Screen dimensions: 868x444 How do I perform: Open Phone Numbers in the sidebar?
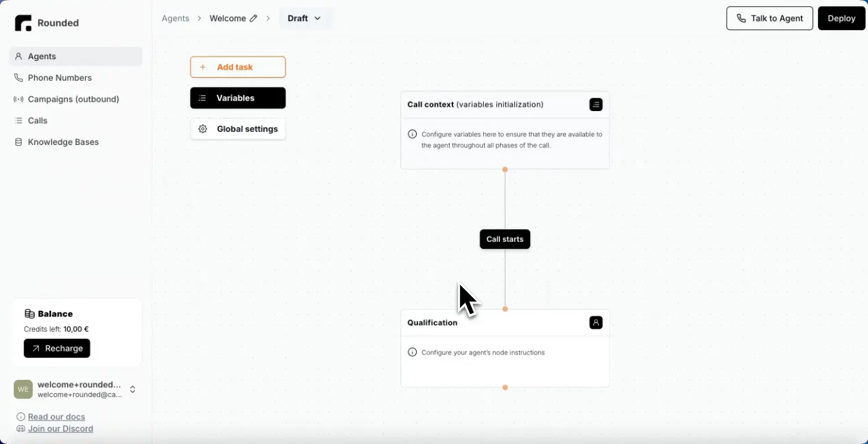pyautogui.click(x=59, y=78)
